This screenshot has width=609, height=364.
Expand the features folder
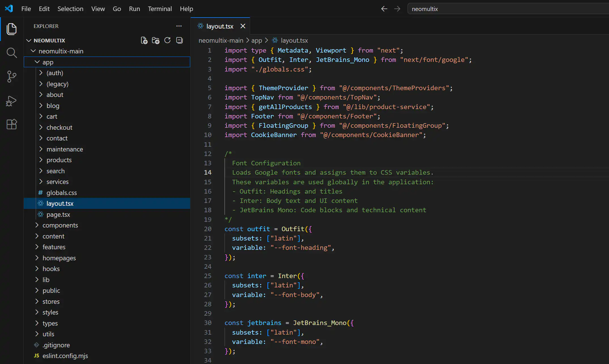37,247
